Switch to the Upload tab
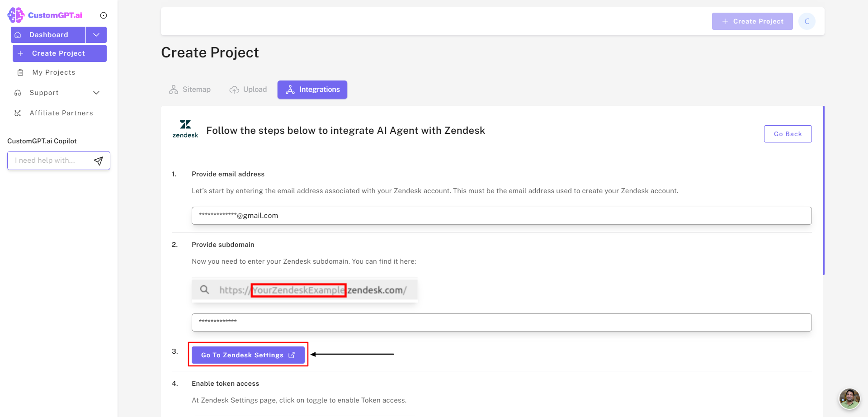868x417 pixels. click(x=248, y=90)
